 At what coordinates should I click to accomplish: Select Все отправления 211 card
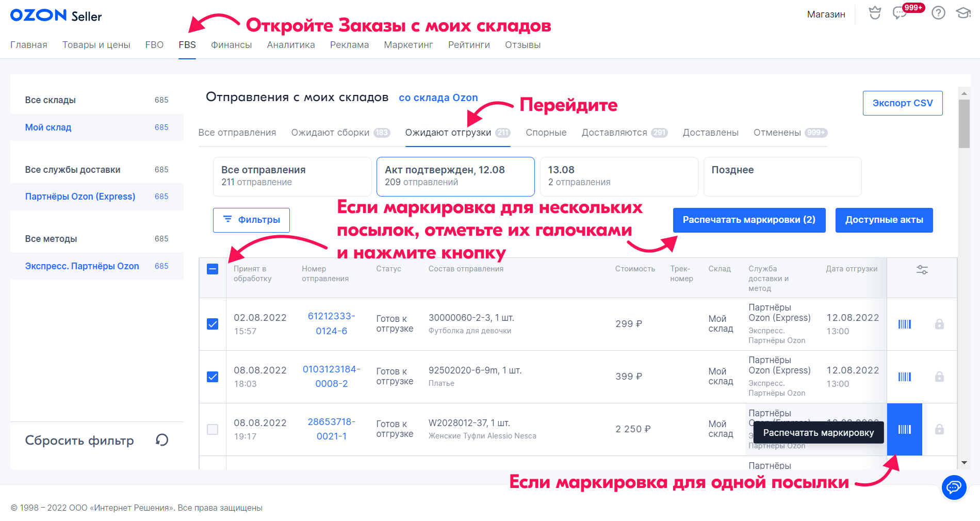(x=292, y=176)
